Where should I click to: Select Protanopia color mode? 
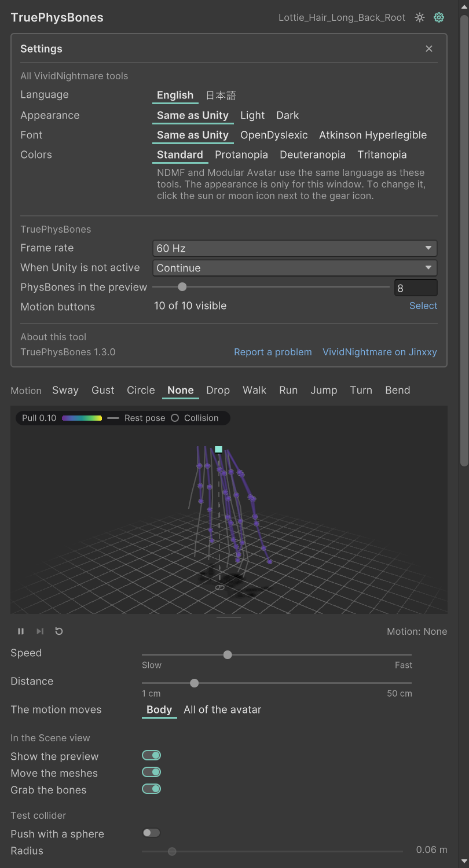click(241, 155)
